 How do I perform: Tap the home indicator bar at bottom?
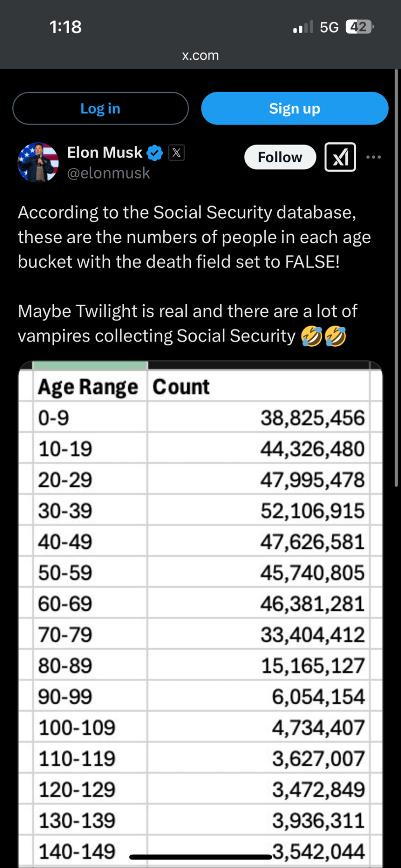click(x=201, y=857)
